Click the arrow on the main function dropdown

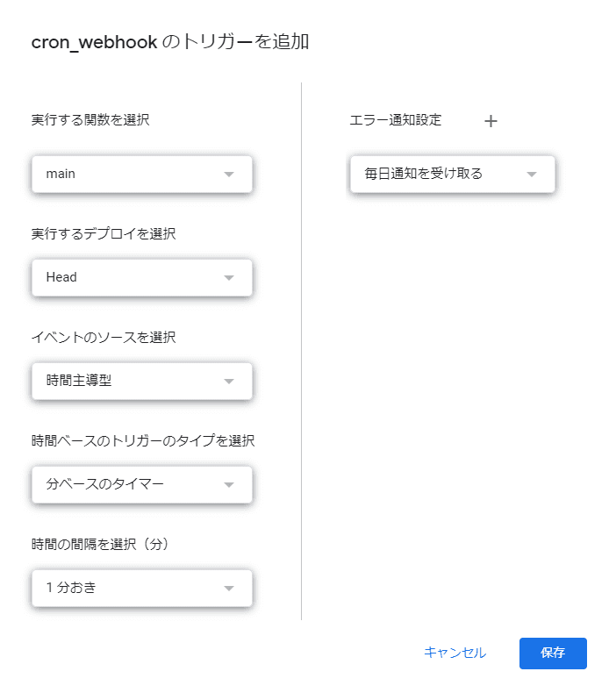[x=229, y=174]
